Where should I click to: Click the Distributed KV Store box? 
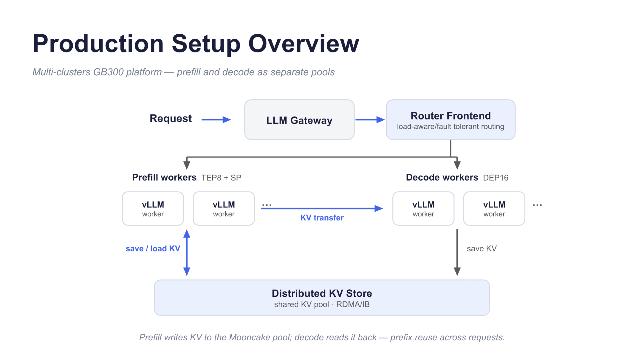pyautogui.click(x=322, y=298)
